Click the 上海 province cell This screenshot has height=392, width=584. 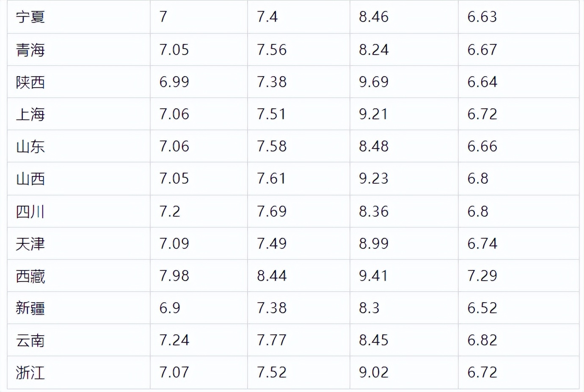coord(79,114)
